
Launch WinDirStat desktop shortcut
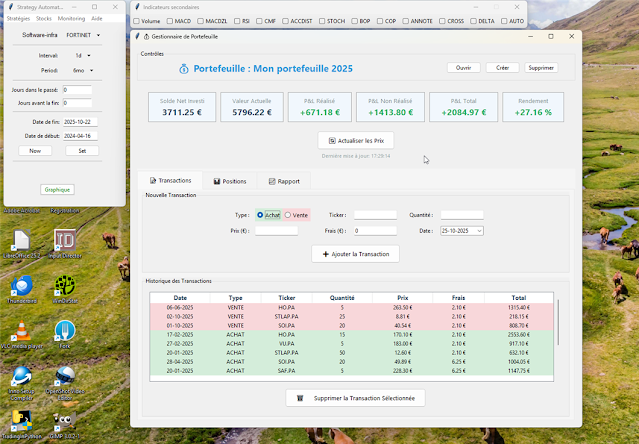(65, 287)
